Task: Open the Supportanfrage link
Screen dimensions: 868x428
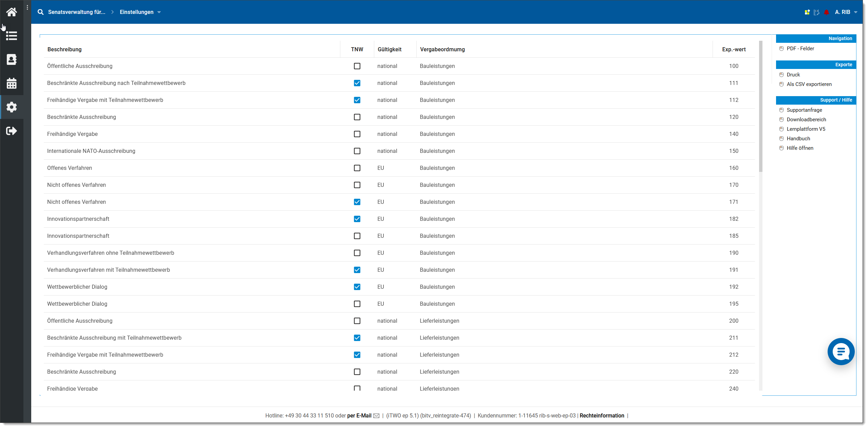Action: click(804, 110)
